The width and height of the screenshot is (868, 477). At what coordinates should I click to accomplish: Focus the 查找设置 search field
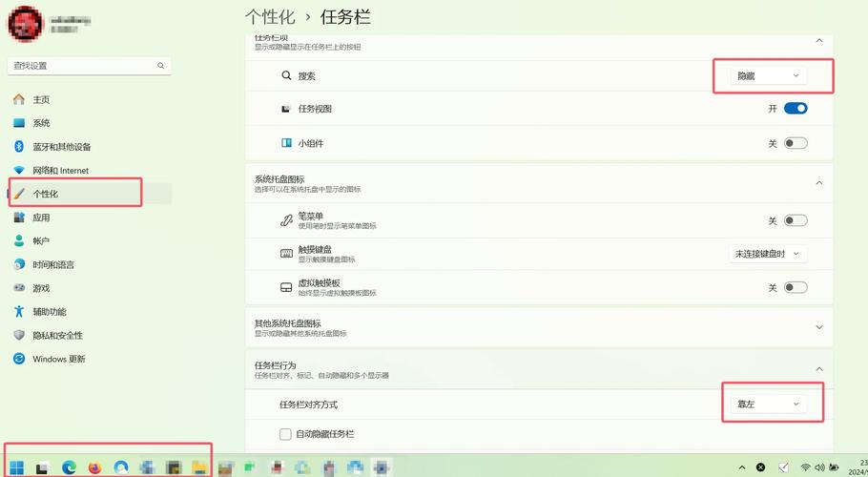coord(89,65)
